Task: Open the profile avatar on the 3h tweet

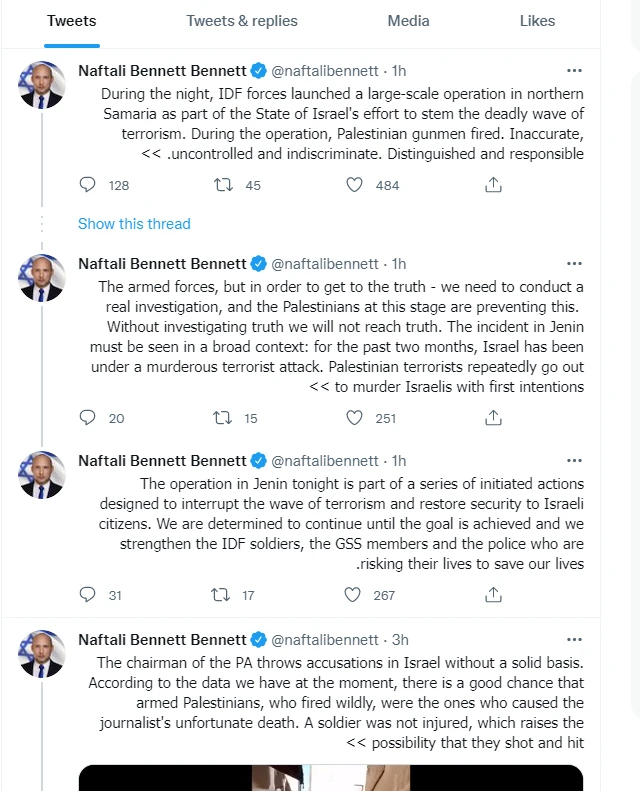Action: (x=42, y=654)
